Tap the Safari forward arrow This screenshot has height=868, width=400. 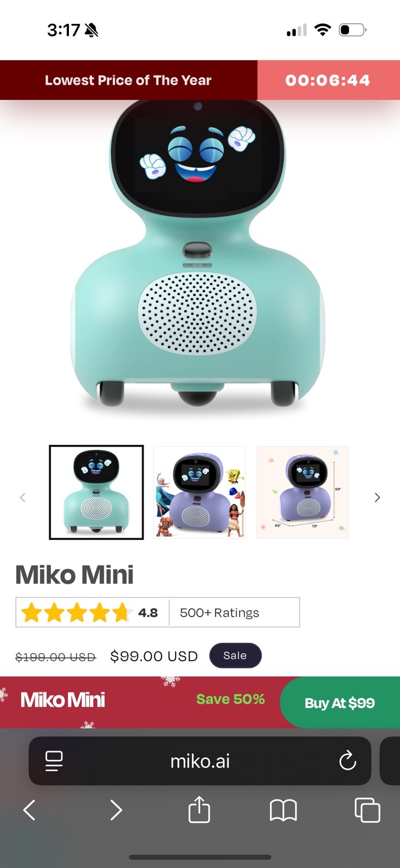[116, 810]
